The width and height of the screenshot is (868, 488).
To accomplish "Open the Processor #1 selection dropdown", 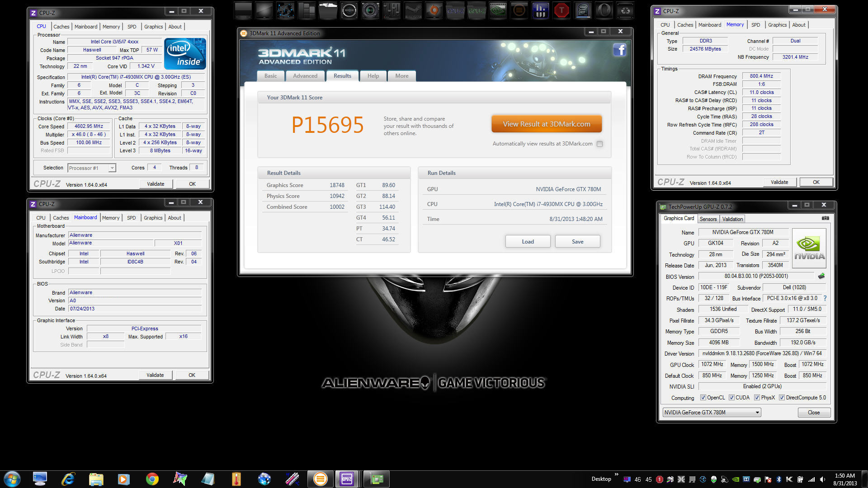I will click(92, 168).
